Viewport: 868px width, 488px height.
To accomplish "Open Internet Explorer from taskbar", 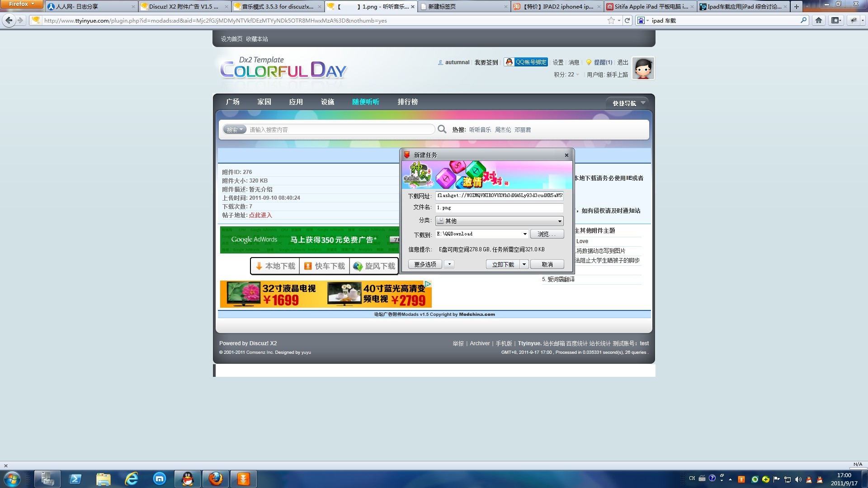I will click(132, 479).
